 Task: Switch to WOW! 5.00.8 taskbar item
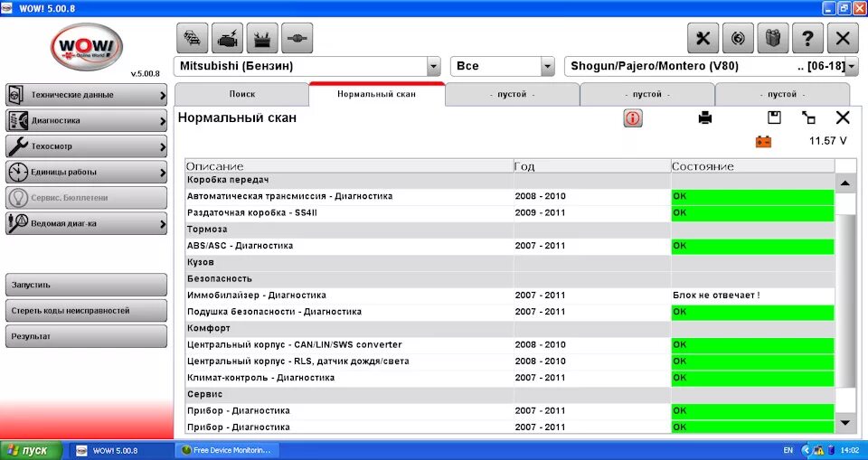pos(123,451)
